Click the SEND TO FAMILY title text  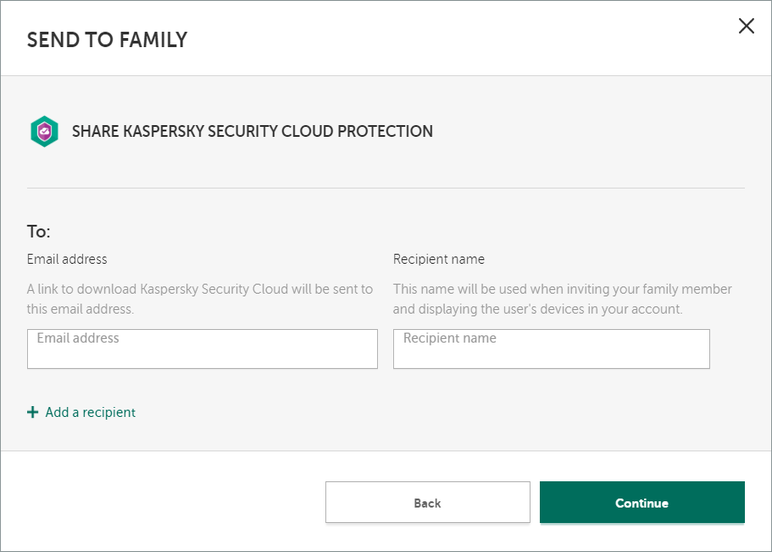pos(107,40)
